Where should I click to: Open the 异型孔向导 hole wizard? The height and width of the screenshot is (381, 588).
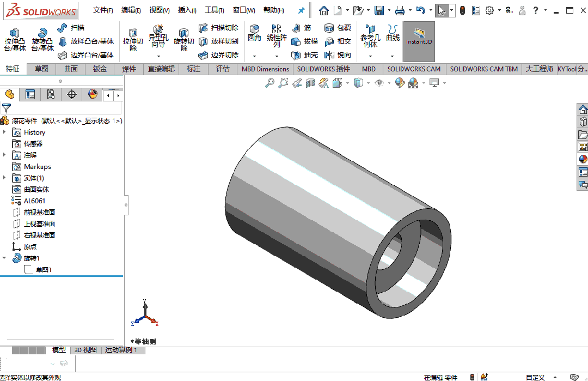(x=158, y=37)
